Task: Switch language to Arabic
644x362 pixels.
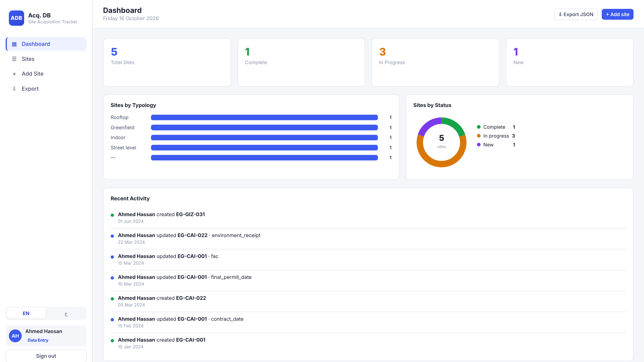Action: pos(66,313)
